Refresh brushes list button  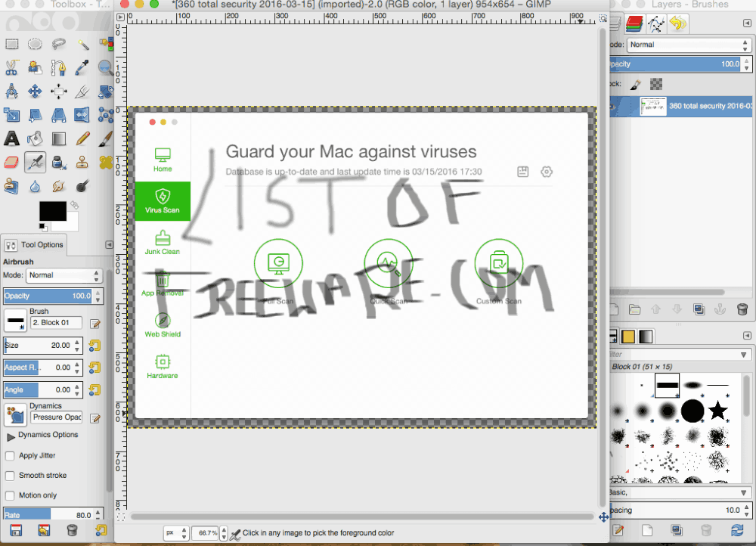pos(737,531)
